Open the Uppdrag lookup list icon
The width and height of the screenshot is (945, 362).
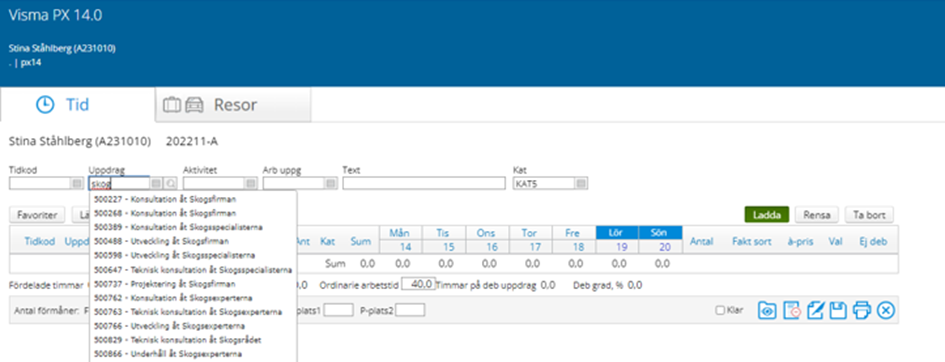pyautogui.click(x=156, y=184)
